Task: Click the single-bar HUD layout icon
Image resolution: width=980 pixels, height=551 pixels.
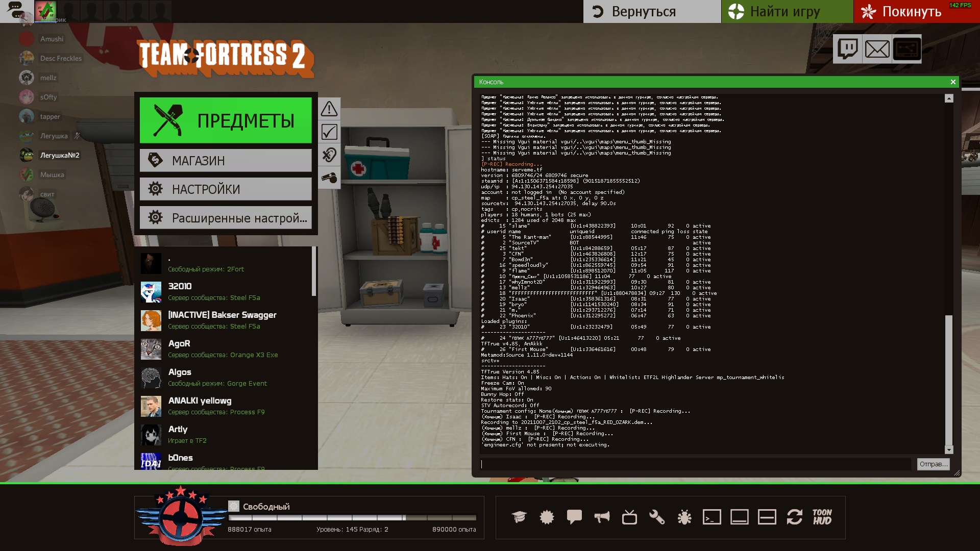Action: coord(740,517)
